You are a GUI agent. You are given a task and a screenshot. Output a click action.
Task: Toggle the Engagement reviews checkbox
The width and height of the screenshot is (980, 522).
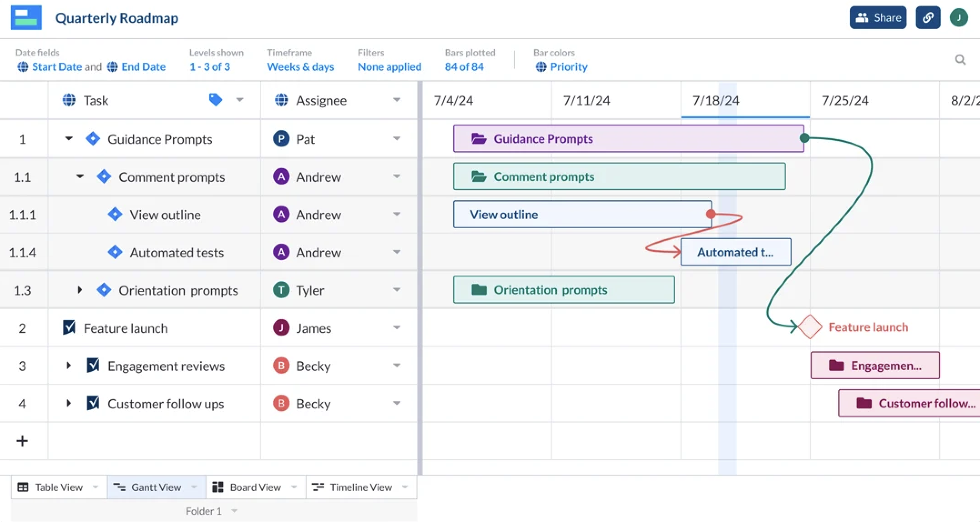pos(93,365)
